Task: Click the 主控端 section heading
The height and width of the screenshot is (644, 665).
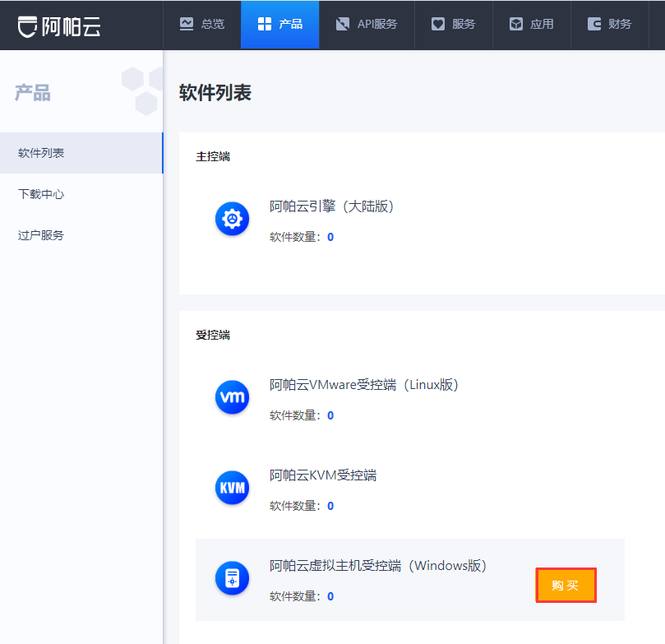Action: (x=213, y=156)
